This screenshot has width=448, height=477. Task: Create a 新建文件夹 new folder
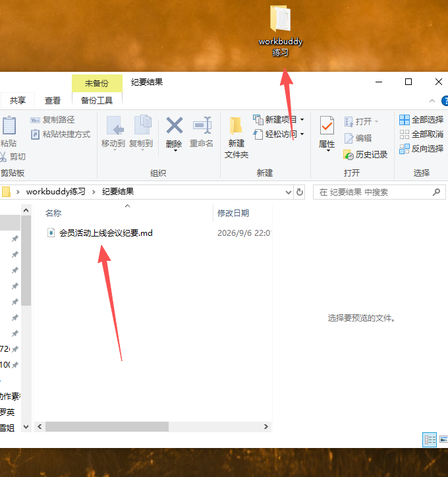click(237, 138)
